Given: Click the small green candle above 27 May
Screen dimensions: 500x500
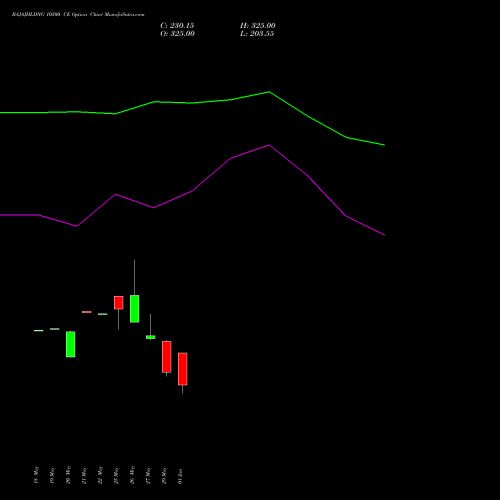Looking at the screenshot, I should 151,337.
